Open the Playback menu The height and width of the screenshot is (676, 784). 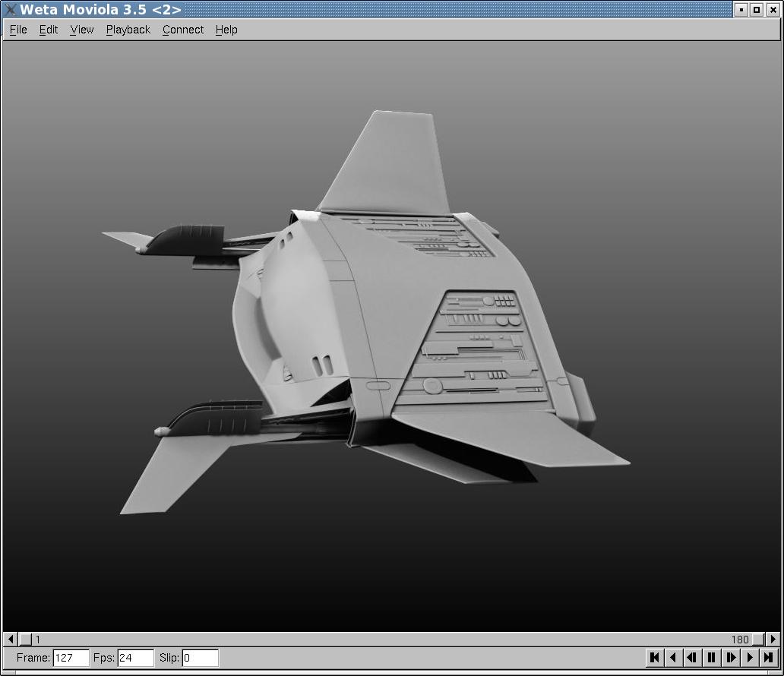point(128,30)
